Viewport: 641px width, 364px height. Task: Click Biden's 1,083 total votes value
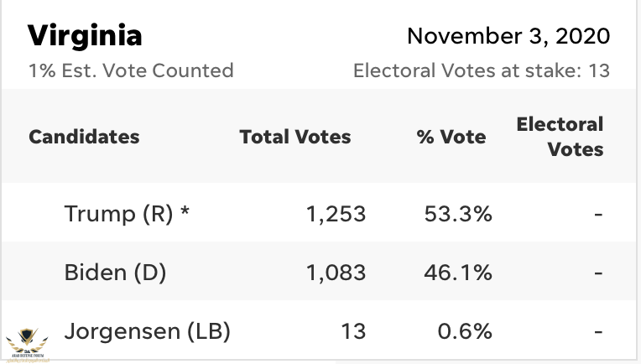click(x=335, y=273)
